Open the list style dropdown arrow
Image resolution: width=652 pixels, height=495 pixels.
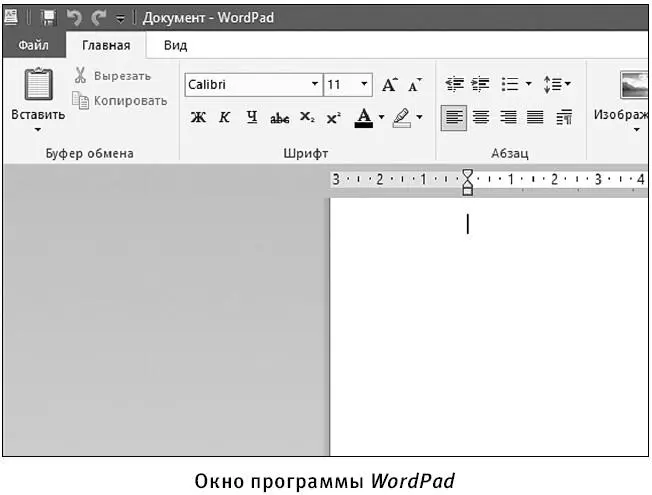tap(529, 84)
